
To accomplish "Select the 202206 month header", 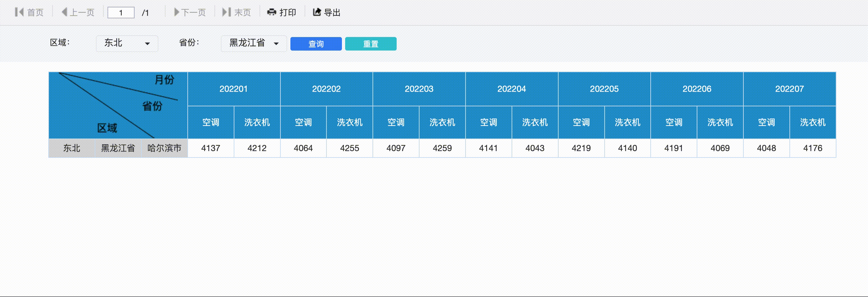I will tap(697, 89).
